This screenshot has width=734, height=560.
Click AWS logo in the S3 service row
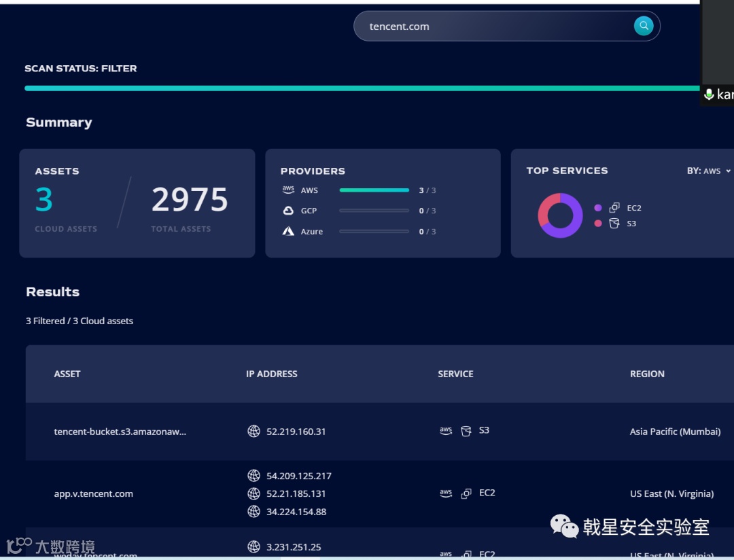pyautogui.click(x=446, y=431)
